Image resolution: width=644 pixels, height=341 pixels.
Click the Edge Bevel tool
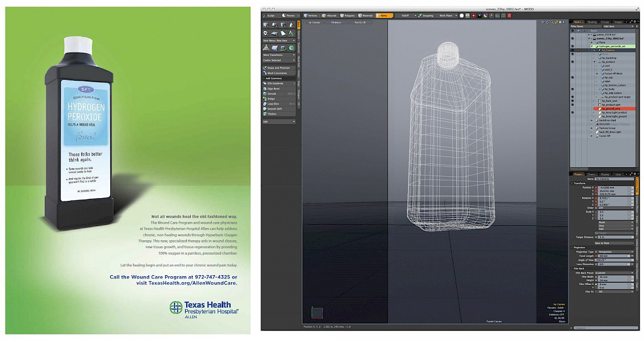[x=279, y=89]
